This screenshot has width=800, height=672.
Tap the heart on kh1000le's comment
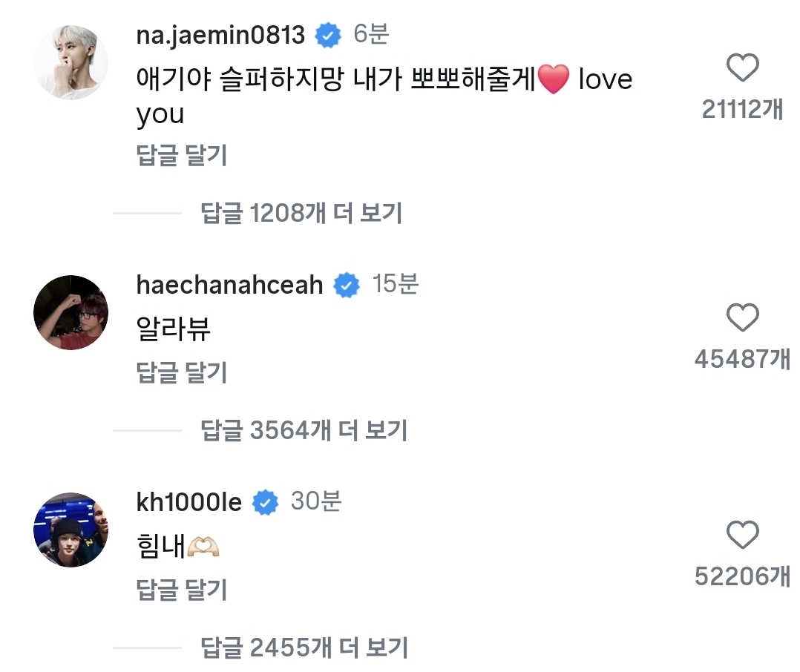tap(742, 536)
